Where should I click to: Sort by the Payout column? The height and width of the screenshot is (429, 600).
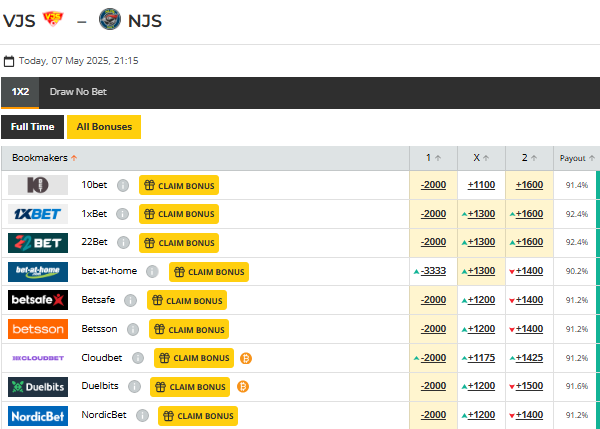tap(577, 158)
